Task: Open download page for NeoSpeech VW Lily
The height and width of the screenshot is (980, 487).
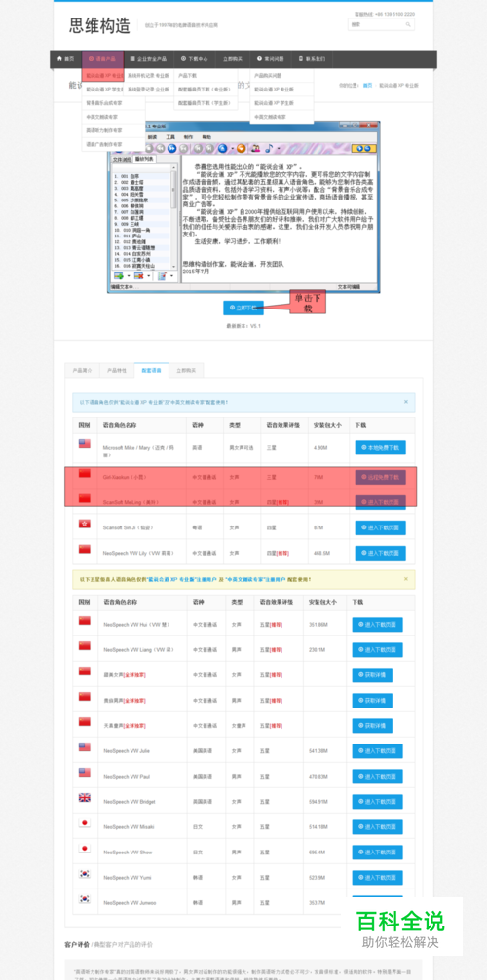Action: (380, 553)
